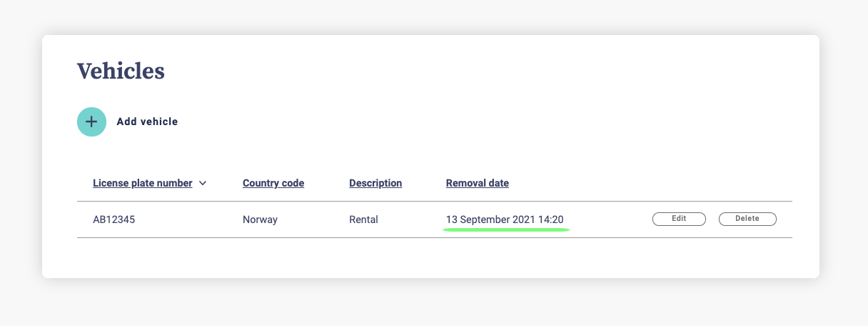Sort table by License plate number header
Screen dimensions: 868x326
tap(142, 183)
